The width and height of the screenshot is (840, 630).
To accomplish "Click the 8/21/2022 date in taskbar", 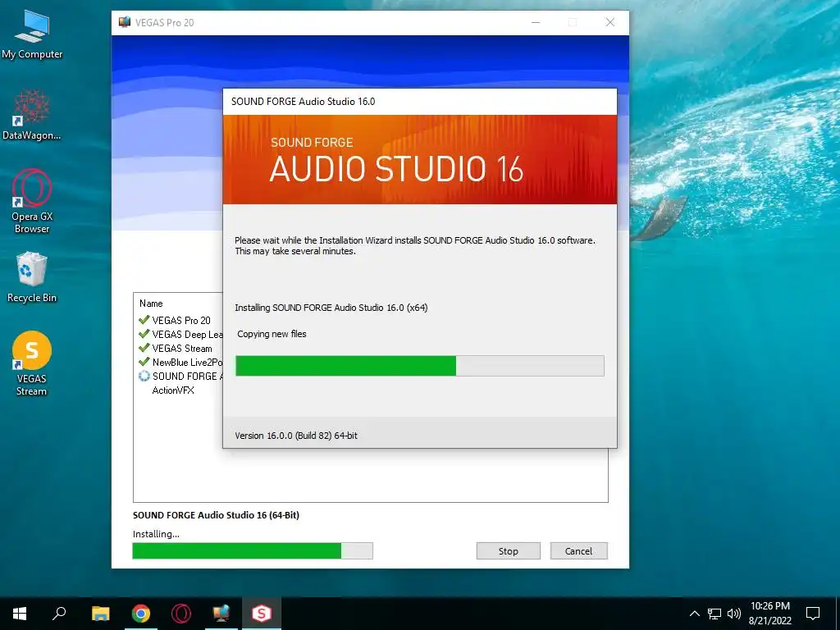I will 769,621.
